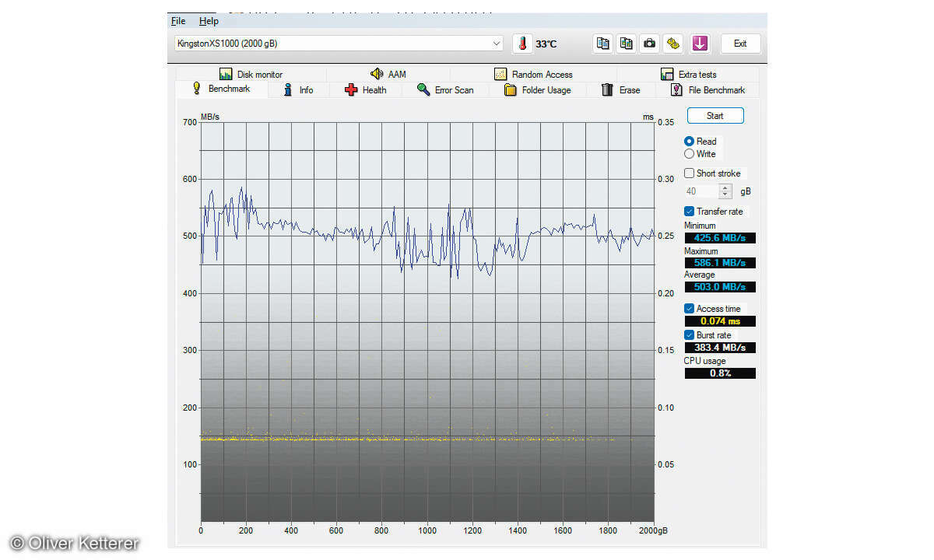Viewport: 934px width, 560px height.
Task: Switch to the Extra tests tab
Action: click(688, 74)
